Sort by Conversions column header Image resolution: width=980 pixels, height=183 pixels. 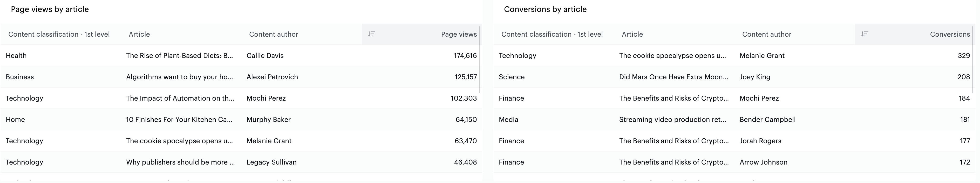(950, 34)
